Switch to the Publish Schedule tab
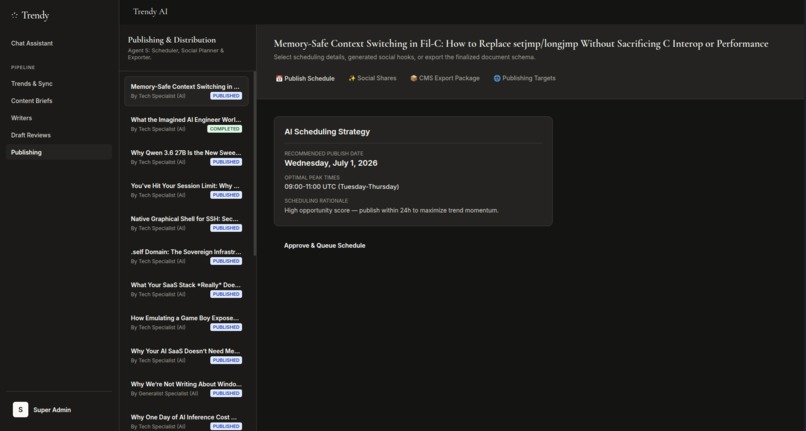The width and height of the screenshot is (806, 431). [x=305, y=79]
